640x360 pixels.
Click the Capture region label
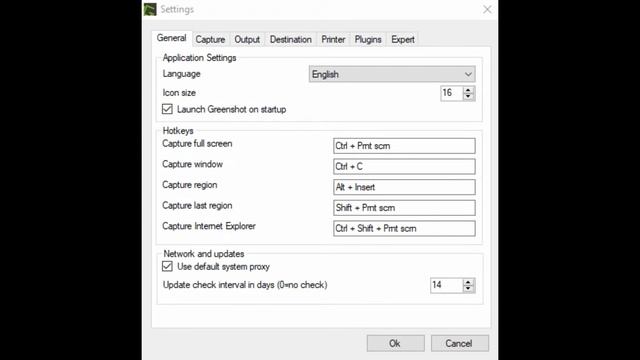click(x=189, y=185)
